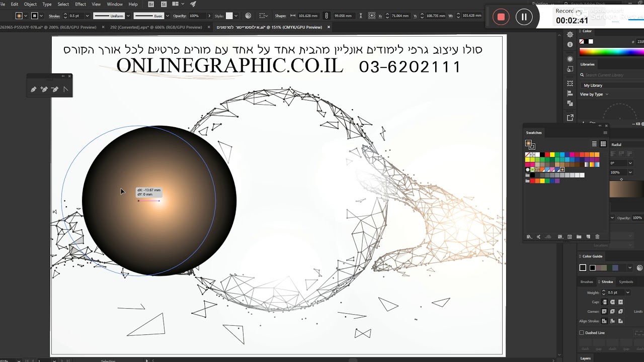Open the Appearance panel icon in dock
The width and height of the screenshot is (644, 362).
570,59
